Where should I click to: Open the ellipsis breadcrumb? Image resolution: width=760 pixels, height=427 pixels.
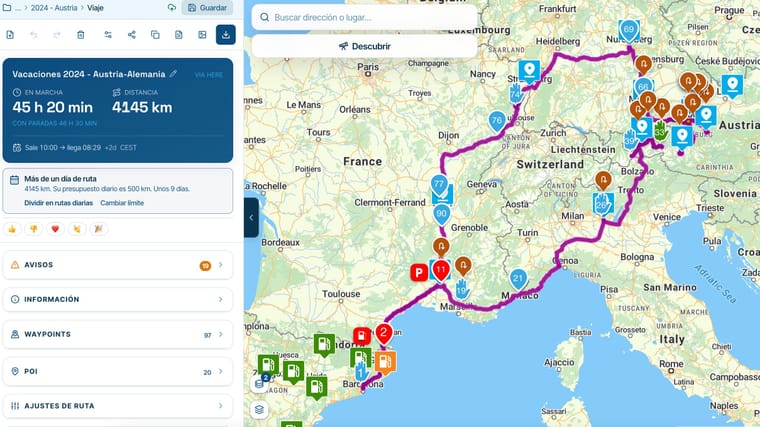pos(18,8)
